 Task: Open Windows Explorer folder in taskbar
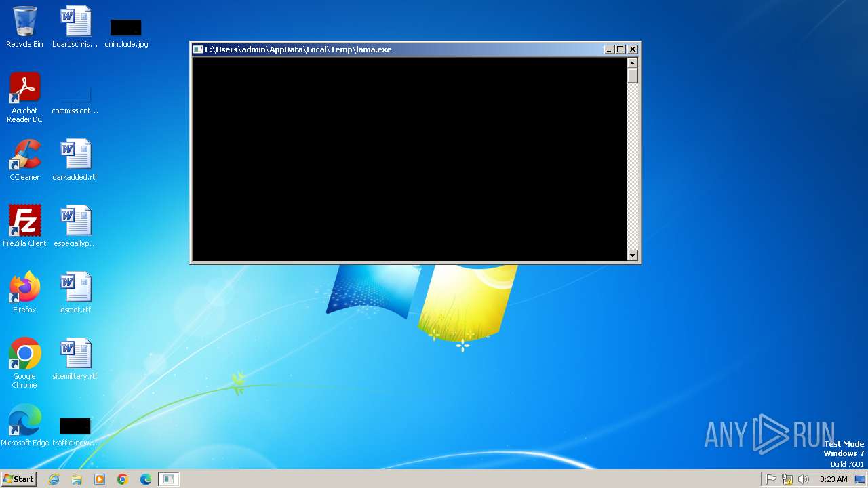tap(77, 479)
